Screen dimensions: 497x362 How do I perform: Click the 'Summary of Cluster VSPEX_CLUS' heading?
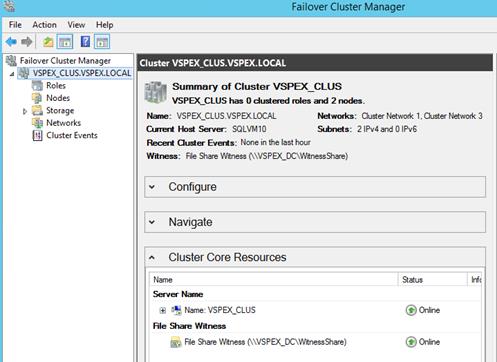coord(257,87)
